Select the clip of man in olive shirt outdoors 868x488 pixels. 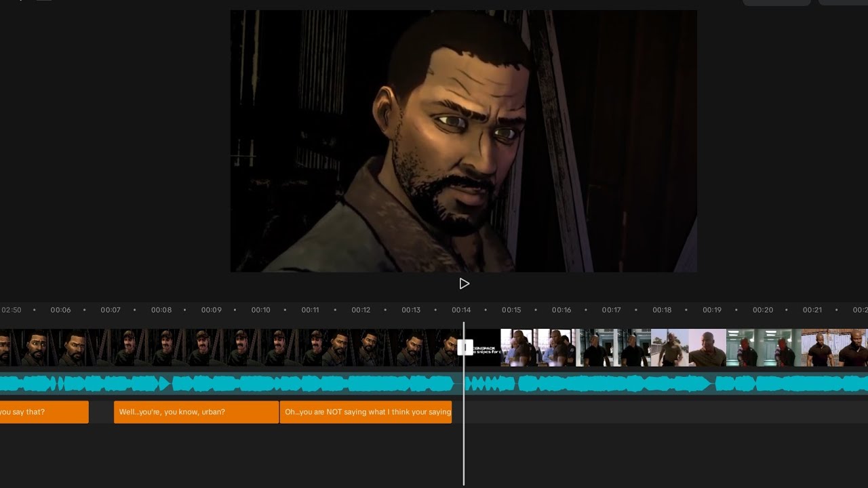click(x=688, y=348)
